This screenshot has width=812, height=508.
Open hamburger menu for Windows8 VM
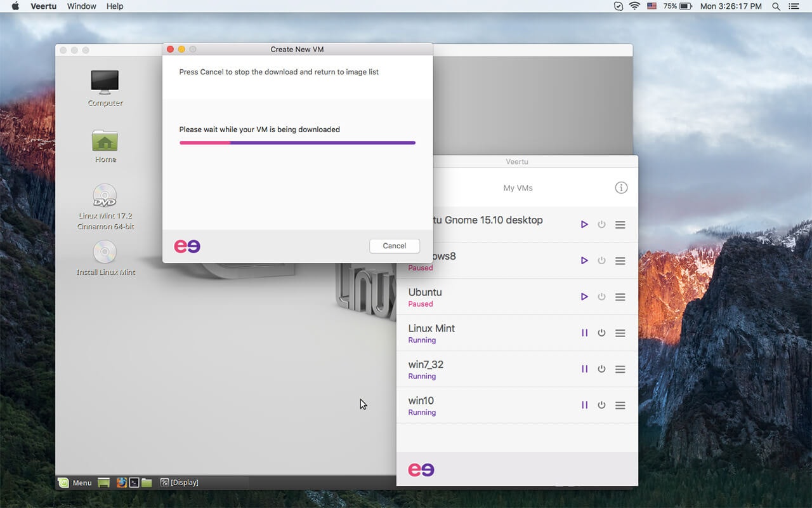(x=620, y=261)
